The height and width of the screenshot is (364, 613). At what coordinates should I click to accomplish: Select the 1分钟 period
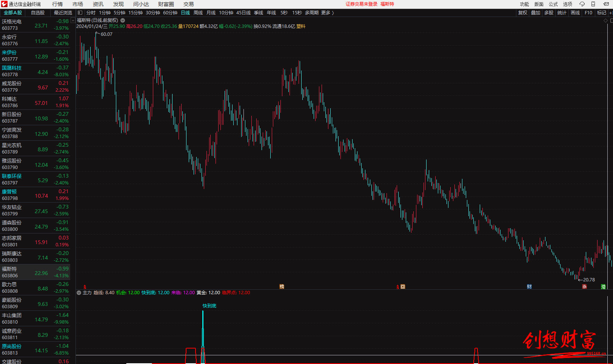(105, 13)
